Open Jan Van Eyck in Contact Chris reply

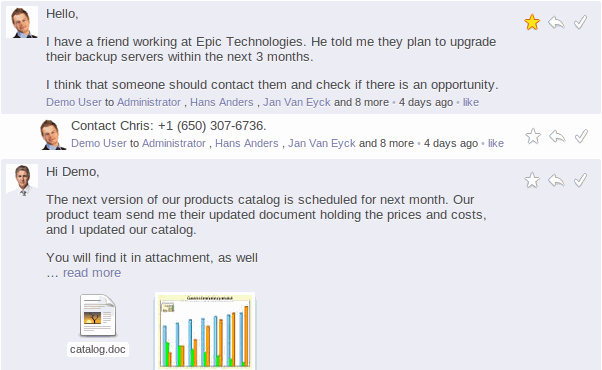click(x=322, y=144)
